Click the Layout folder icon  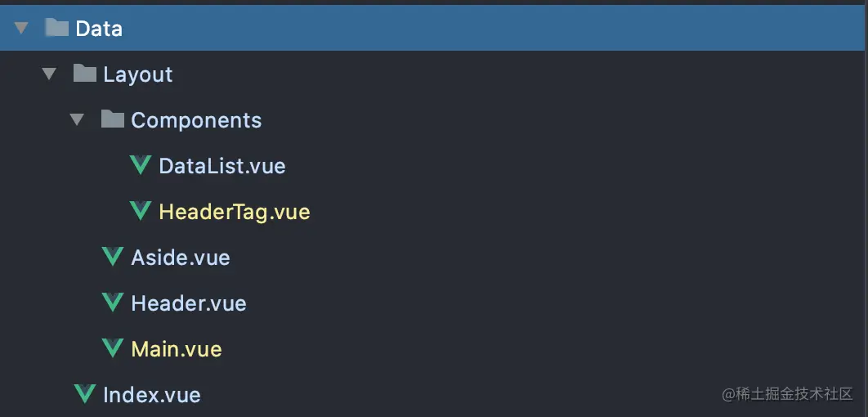(x=84, y=74)
